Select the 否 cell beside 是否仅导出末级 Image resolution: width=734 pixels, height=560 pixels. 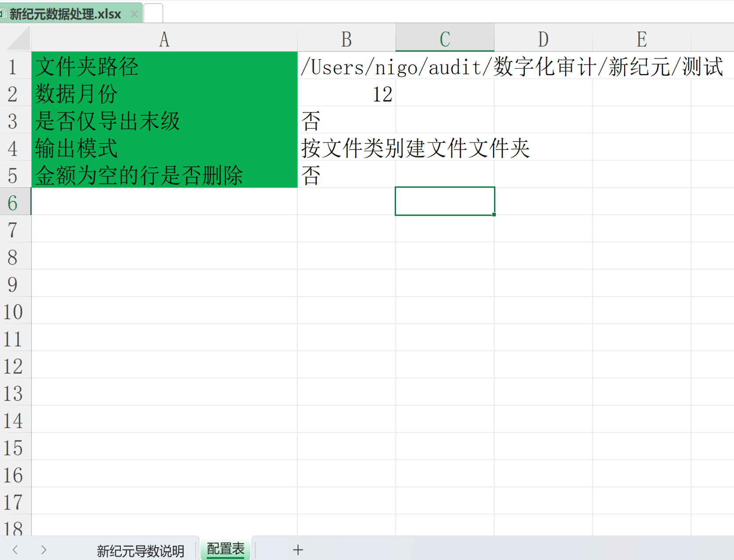point(346,121)
